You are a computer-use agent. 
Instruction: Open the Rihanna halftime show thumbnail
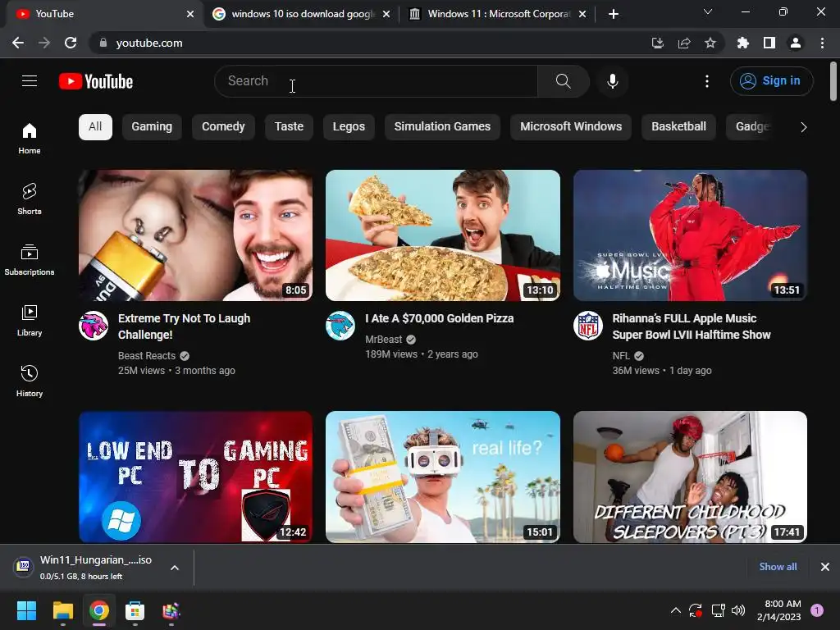[690, 235]
